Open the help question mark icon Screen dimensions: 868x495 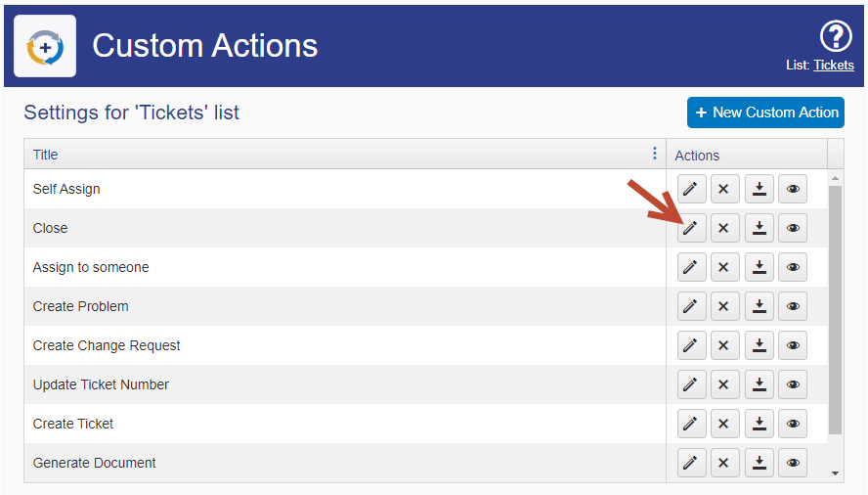(836, 36)
